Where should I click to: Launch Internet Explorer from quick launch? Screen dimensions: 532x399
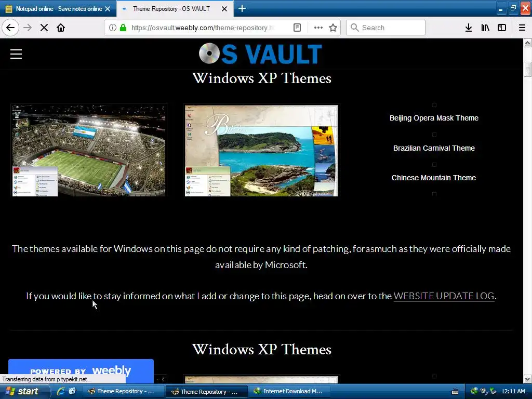point(61,391)
